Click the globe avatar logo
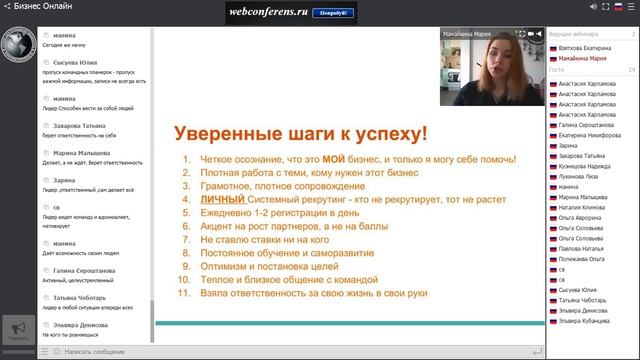Screen dimensions: 640x360 (x=18, y=44)
